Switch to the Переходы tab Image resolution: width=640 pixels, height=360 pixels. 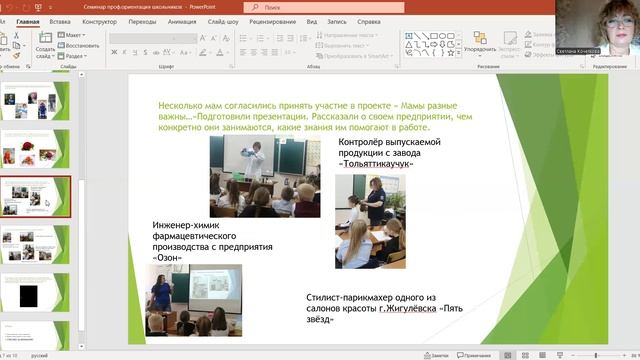coord(142,22)
